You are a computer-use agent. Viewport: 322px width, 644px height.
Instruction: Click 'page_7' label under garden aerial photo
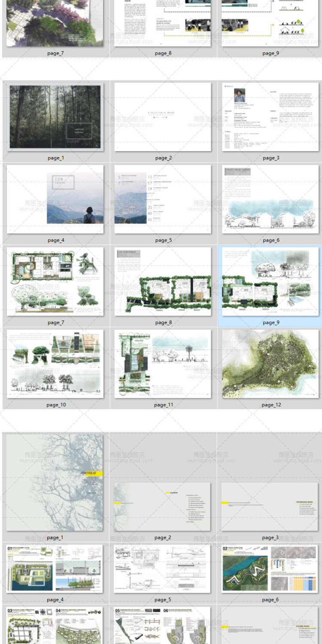click(56, 53)
